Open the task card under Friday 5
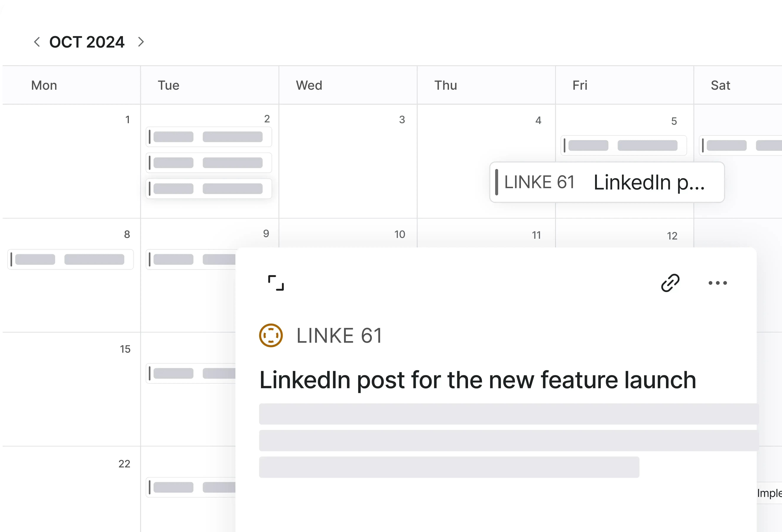The height and width of the screenshot is (532, 782). [x=623, y=145]
